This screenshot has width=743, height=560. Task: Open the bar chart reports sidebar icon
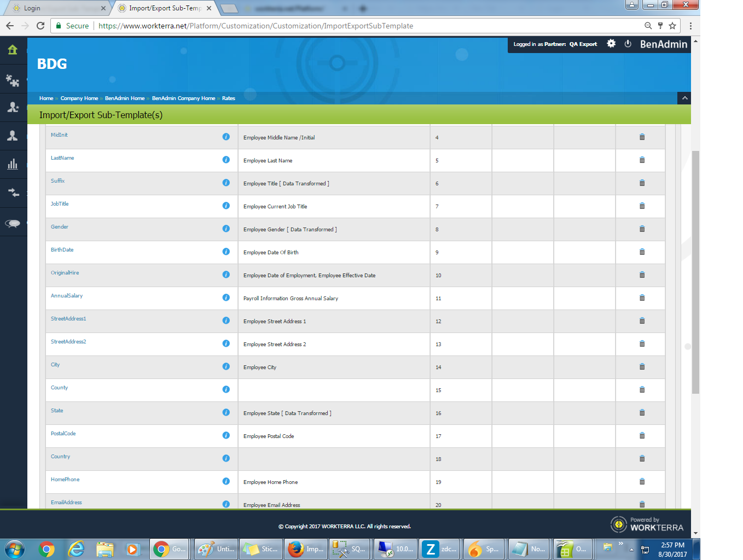point(13,165)
